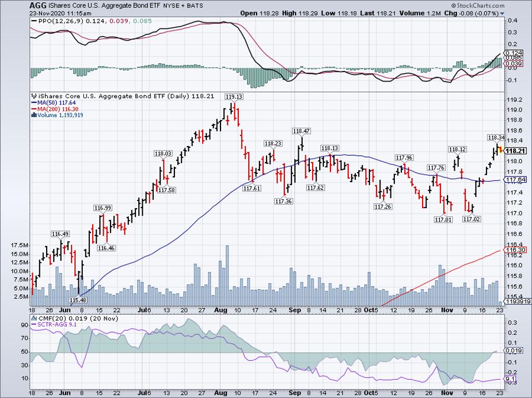Click the 119.2 price scale label
Screen dimensions: 532x398
click(x=514, y=100)
